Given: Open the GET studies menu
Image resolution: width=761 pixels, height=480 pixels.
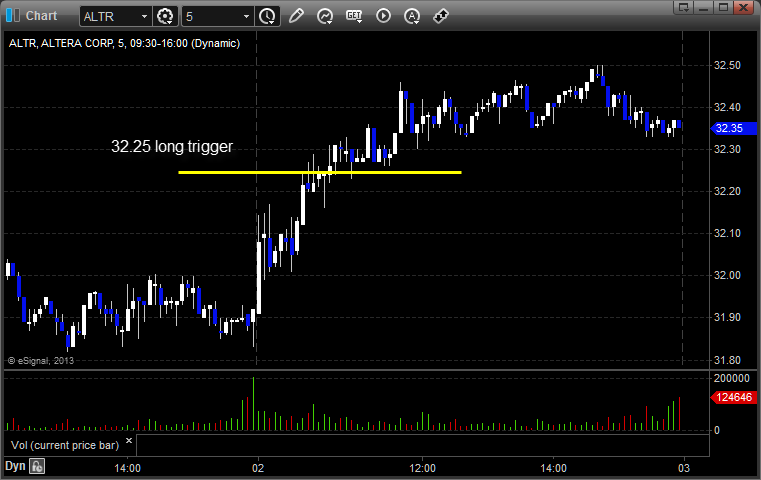Looking at the screenshot, I should click(x=354, y=16).
